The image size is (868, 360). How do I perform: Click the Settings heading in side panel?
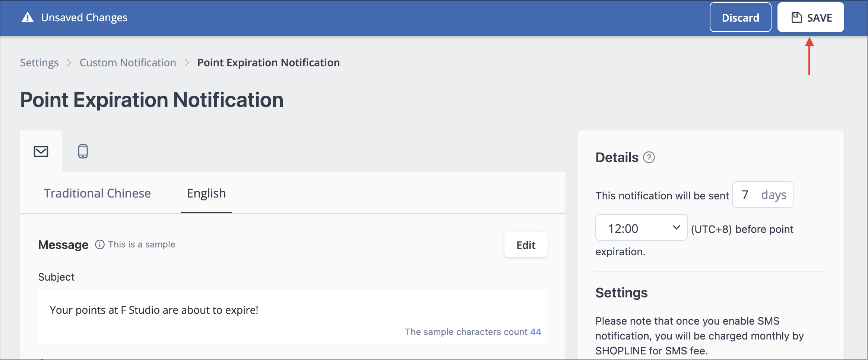tap(621, 293)
